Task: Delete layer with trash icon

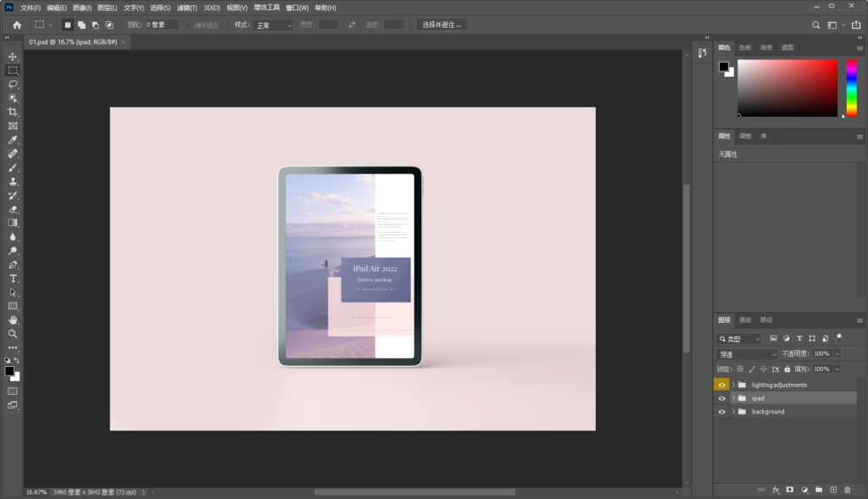Action: pyautogui.click(x=848, y=490)
